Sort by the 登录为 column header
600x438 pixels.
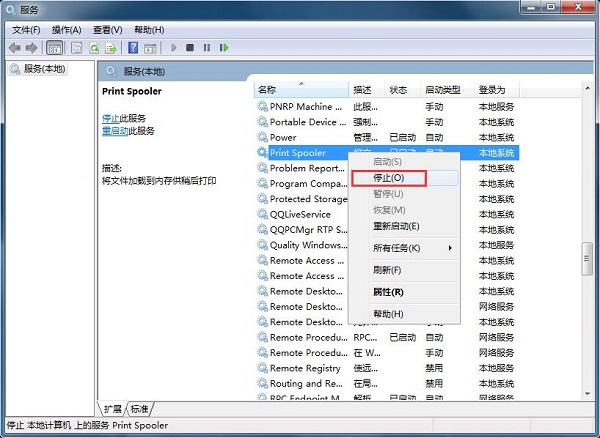coord(496,90)
